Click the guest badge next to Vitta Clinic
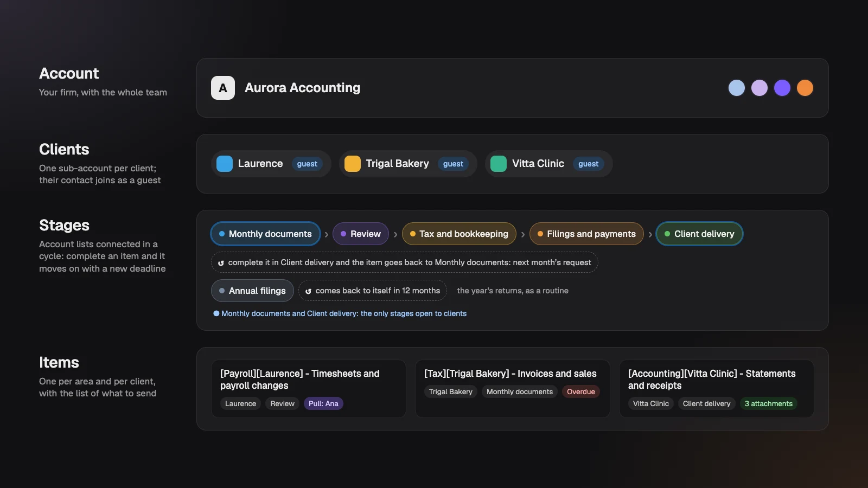 pyautogui.click(x=589, y=164)
